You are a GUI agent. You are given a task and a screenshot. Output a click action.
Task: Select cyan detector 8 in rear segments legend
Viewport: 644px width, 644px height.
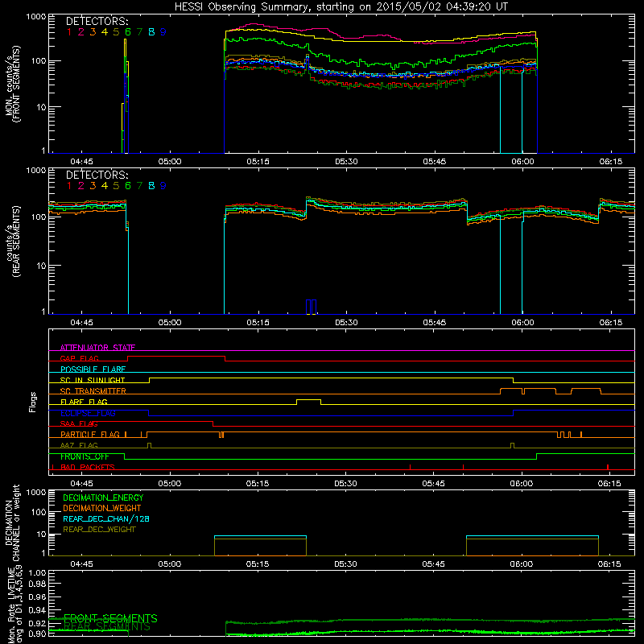(151, 186)
